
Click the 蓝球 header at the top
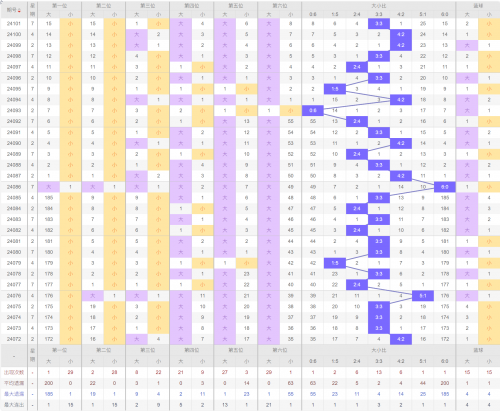pyautogui.click(x=478, y=6)
